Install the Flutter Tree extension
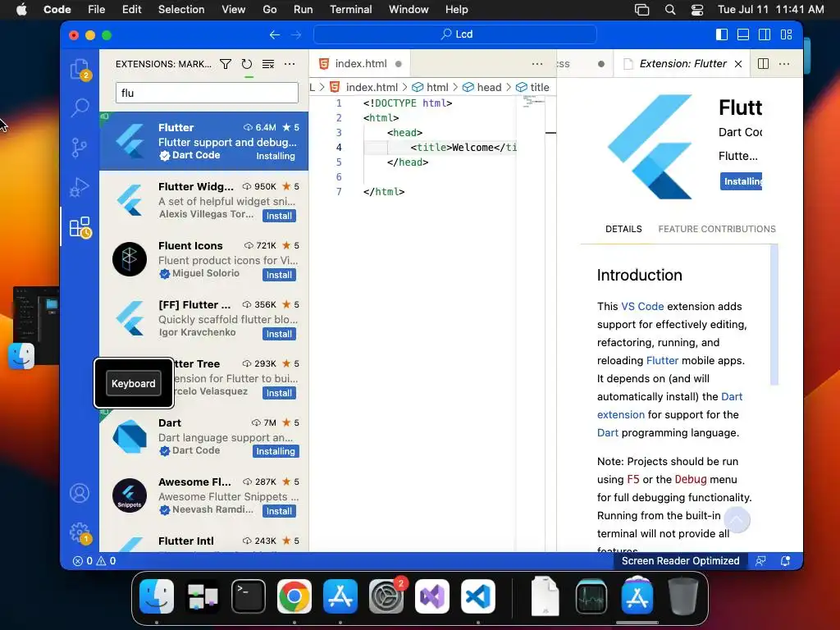Screen dimensions: 840x630 (279, 393)
